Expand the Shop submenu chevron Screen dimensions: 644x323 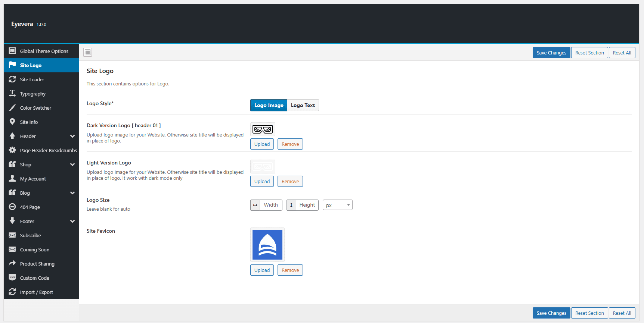click(x=72, y=164)
